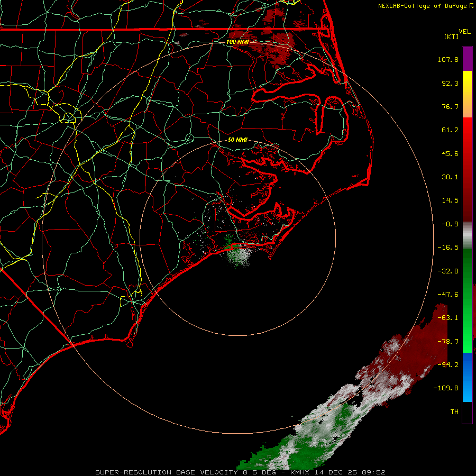The width and height of the screenshot is (476, 476).
Task: Click the [KT] units label
Action: pos(451,36)
